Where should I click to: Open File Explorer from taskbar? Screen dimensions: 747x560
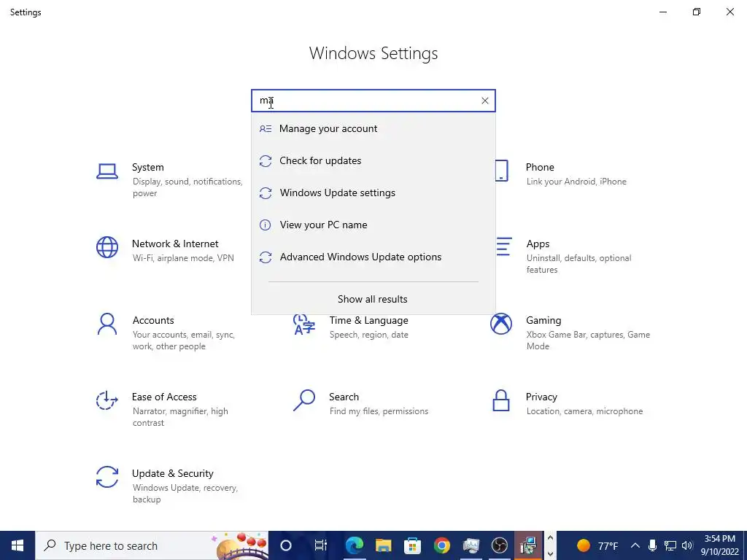(x=384, y=545)
